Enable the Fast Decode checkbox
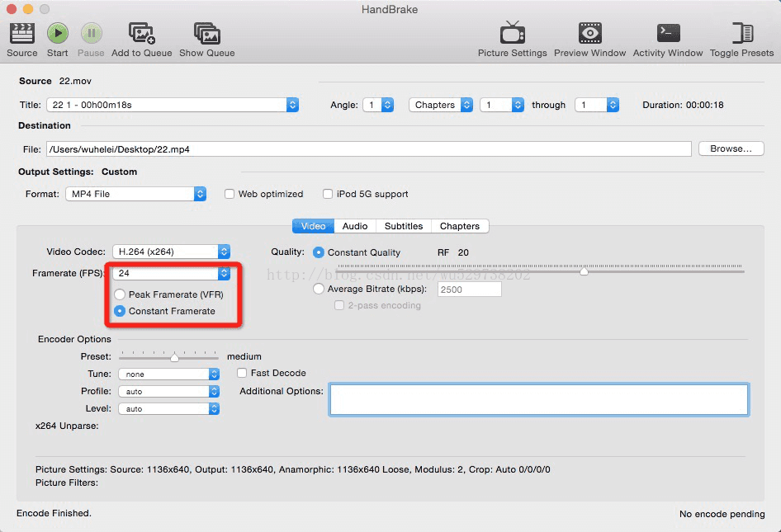 pos(242,373)
